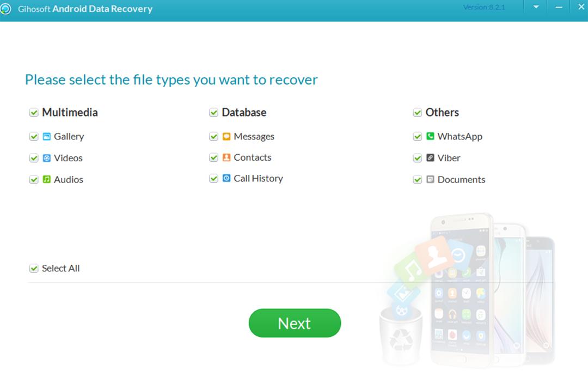
Task: Disable the Call History checkbox
Action: click(x=214, y=178)
